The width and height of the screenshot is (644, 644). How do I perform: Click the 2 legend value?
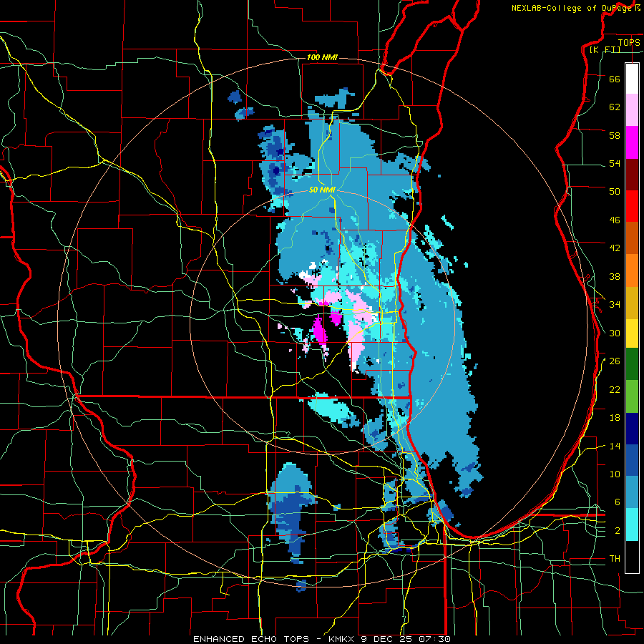click(x=617, y=531)
